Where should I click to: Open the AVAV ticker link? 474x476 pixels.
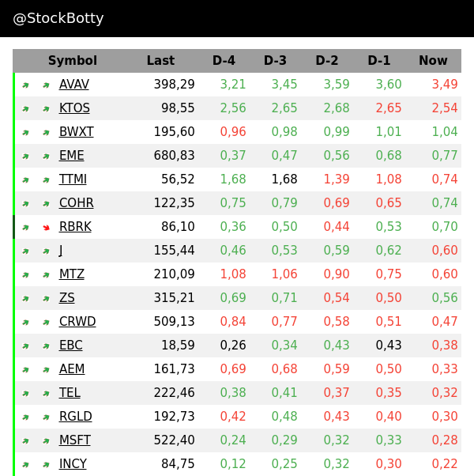pos(74,85)
